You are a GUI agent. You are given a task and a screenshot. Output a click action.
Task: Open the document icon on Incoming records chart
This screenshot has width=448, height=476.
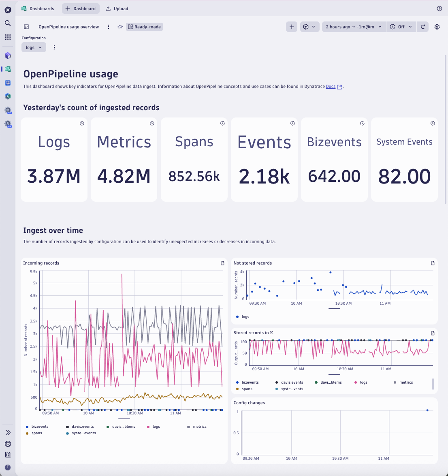222,263
